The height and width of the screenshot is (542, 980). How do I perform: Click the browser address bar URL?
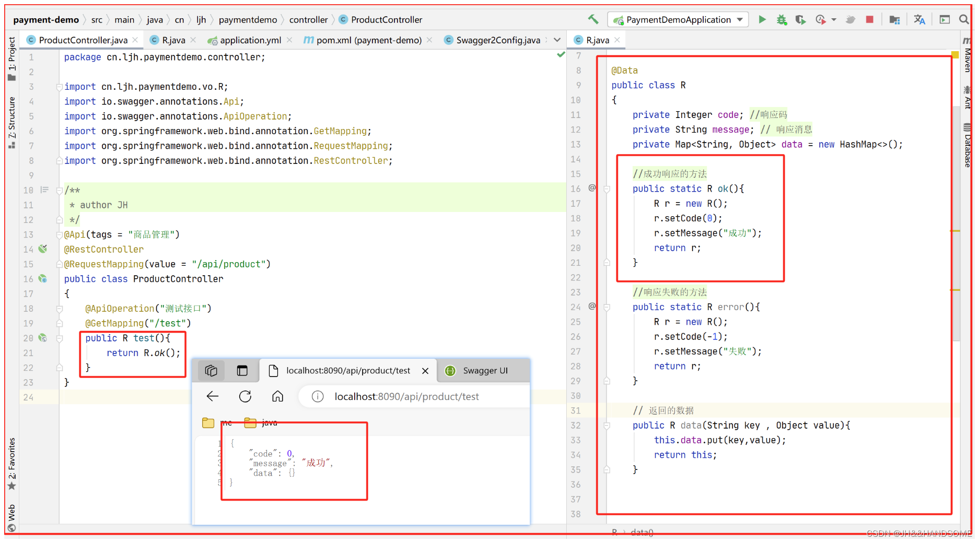pos(406,397)
